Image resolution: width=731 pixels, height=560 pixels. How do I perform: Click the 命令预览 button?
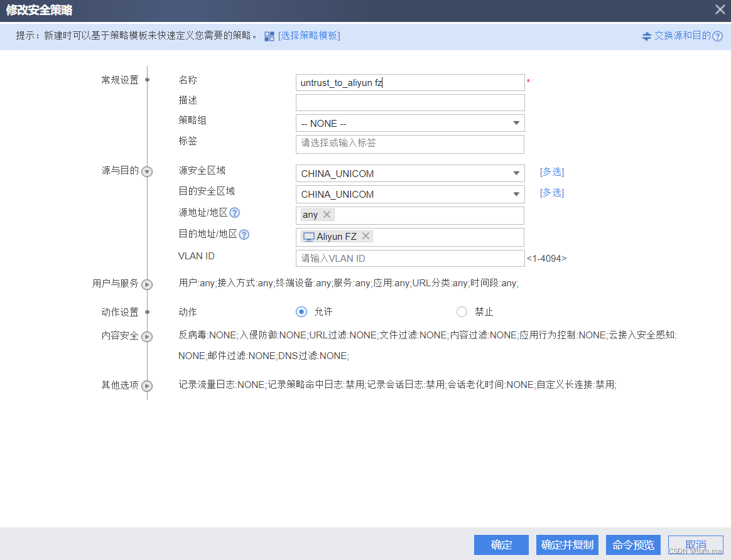pos(633,545)
